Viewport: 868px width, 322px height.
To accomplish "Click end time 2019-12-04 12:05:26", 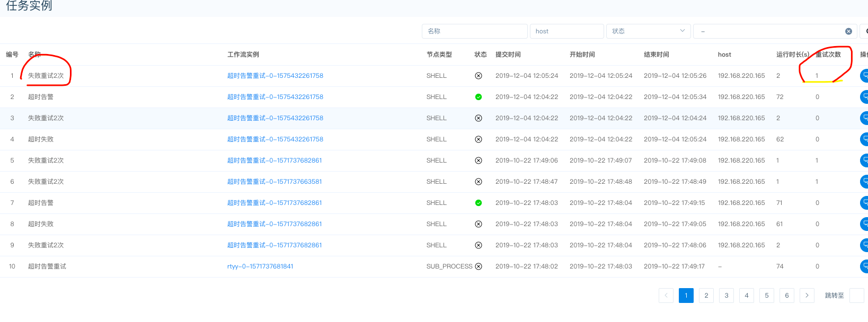I will [x=675, y=76].
